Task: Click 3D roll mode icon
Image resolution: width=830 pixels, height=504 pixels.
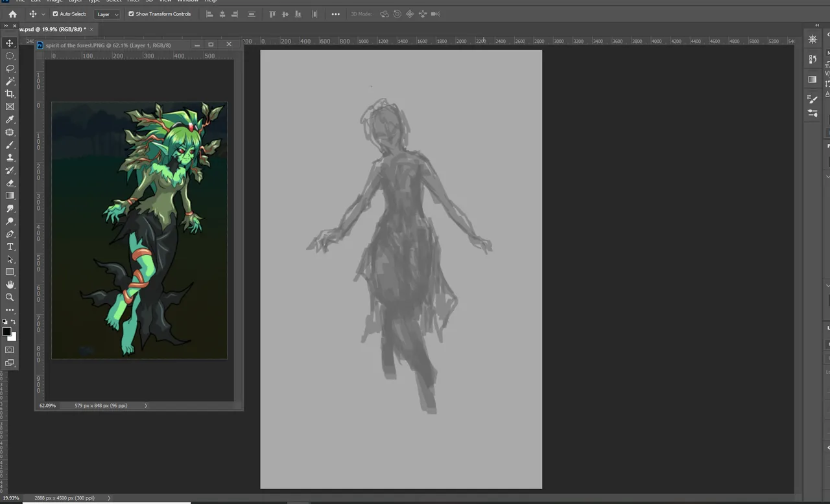Action: coord(397,14)
